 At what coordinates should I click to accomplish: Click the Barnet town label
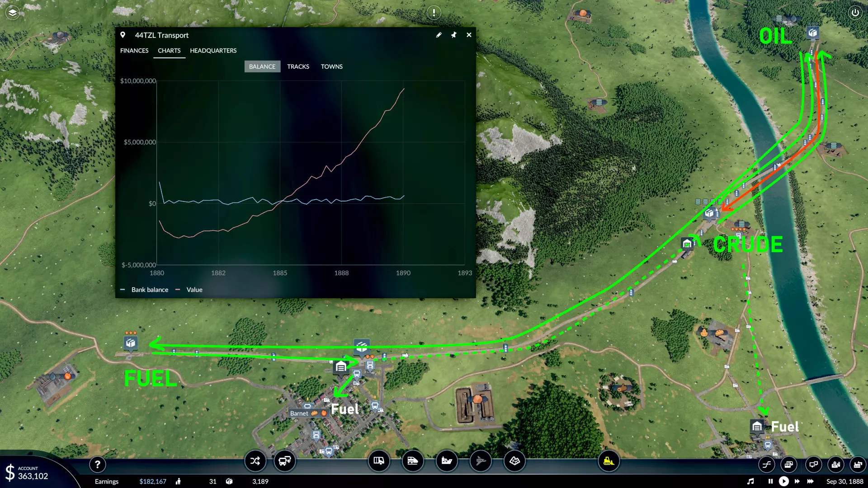tap(299, 413)
